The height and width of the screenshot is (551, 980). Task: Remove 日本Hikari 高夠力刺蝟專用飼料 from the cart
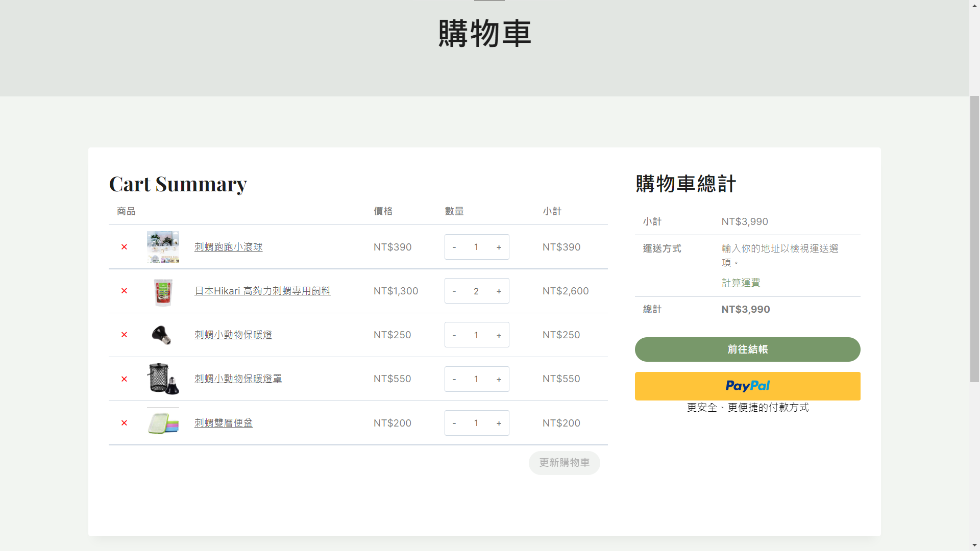tap(124, 291)
